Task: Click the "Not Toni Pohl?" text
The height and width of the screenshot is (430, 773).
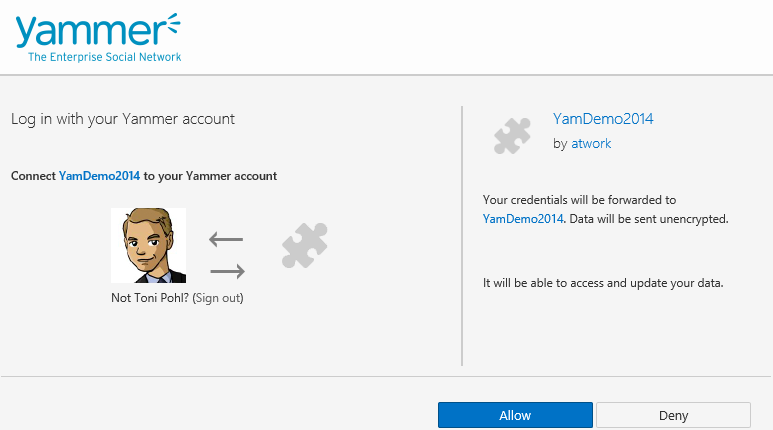Action: pos(149,298)
